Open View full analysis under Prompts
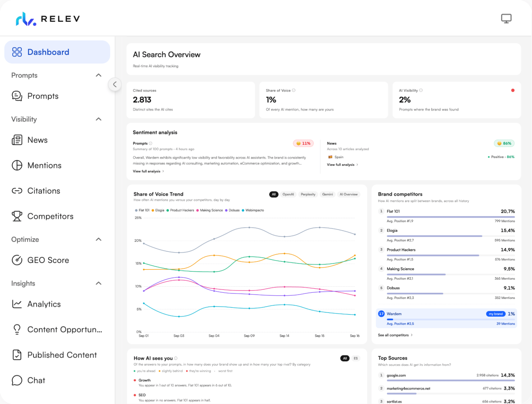Viewport: 532px width, 404px height. click(x=148, y=171)
